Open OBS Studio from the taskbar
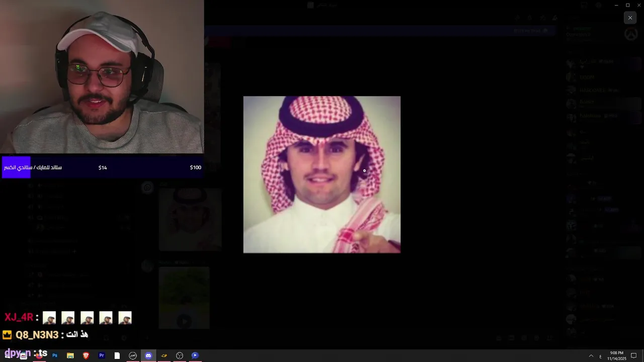 click(180, 355)
